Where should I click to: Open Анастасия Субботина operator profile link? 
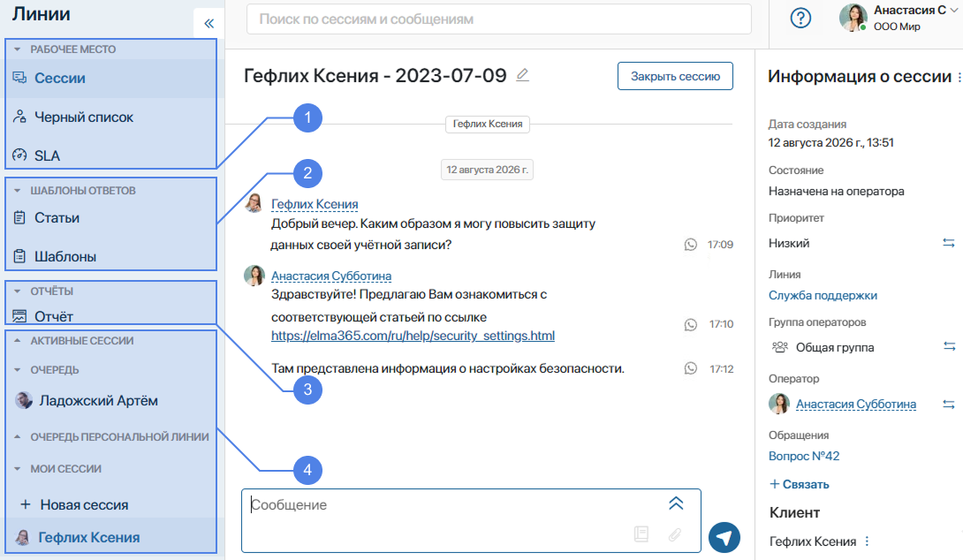(856, 404)
